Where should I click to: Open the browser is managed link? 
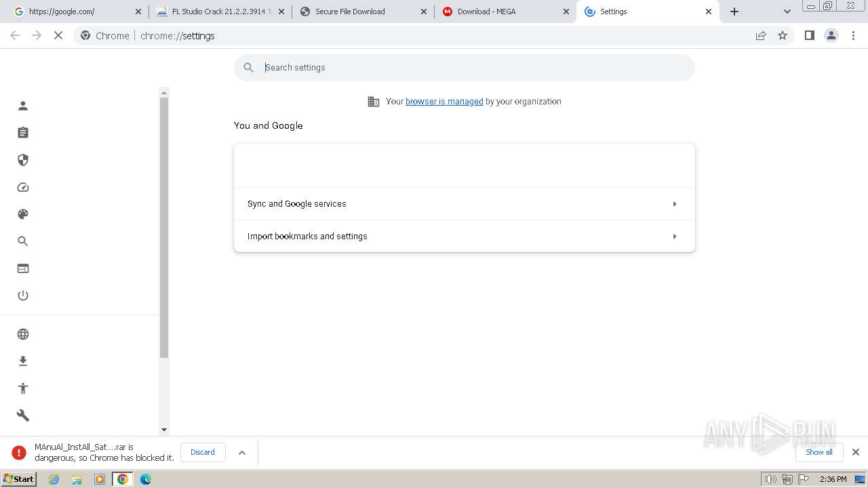click(x=444, y=102)
